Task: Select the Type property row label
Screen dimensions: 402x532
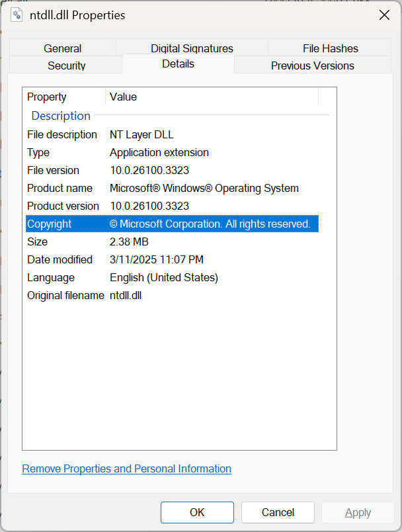Action: [x=38, y=153]
